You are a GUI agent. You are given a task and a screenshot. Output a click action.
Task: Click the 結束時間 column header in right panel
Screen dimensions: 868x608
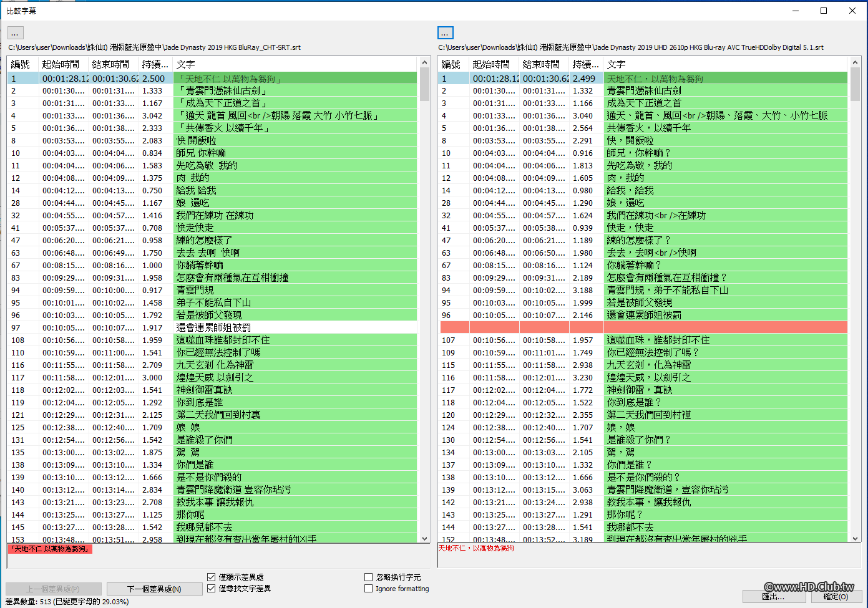point(540,64)
